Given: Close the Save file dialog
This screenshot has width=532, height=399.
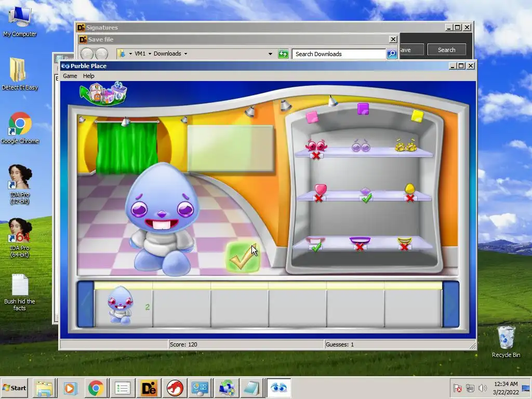Looking at the screenshot, I should click(393, 39).
